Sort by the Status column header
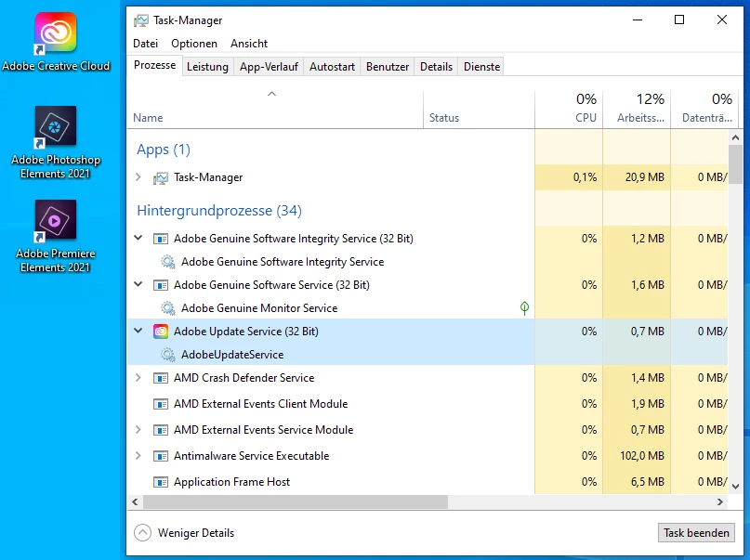The width and height of the screenshot is (750, 560). coord(479,110)
